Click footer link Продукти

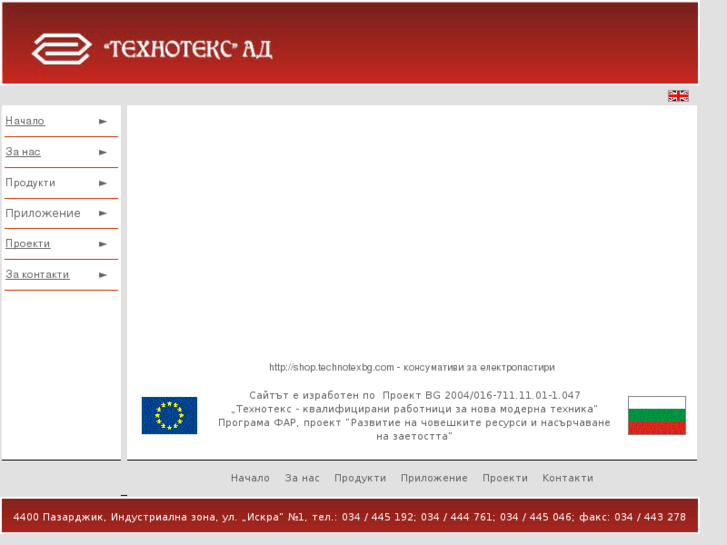coord(360,478)
